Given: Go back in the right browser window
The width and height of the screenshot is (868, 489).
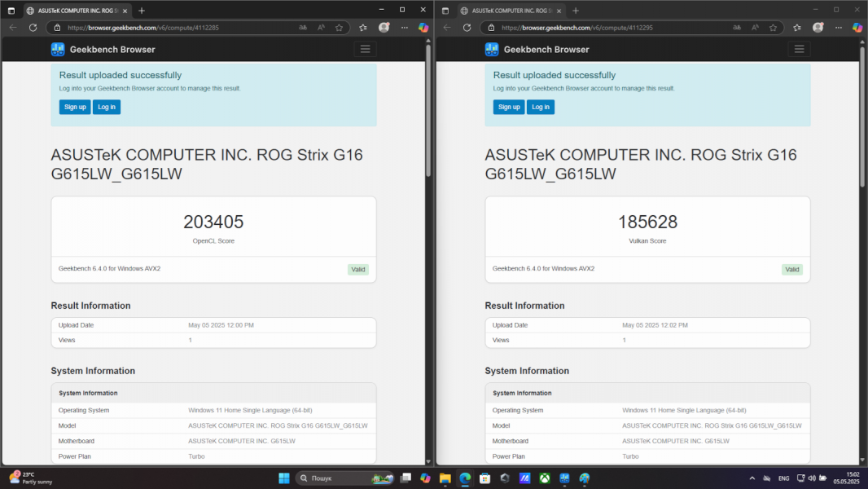Looking at the screenshot, I should click(x=447, y=28).
